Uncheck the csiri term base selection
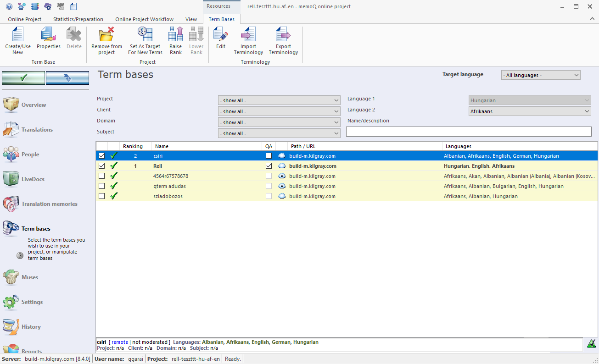 click(x=101, y=155)
